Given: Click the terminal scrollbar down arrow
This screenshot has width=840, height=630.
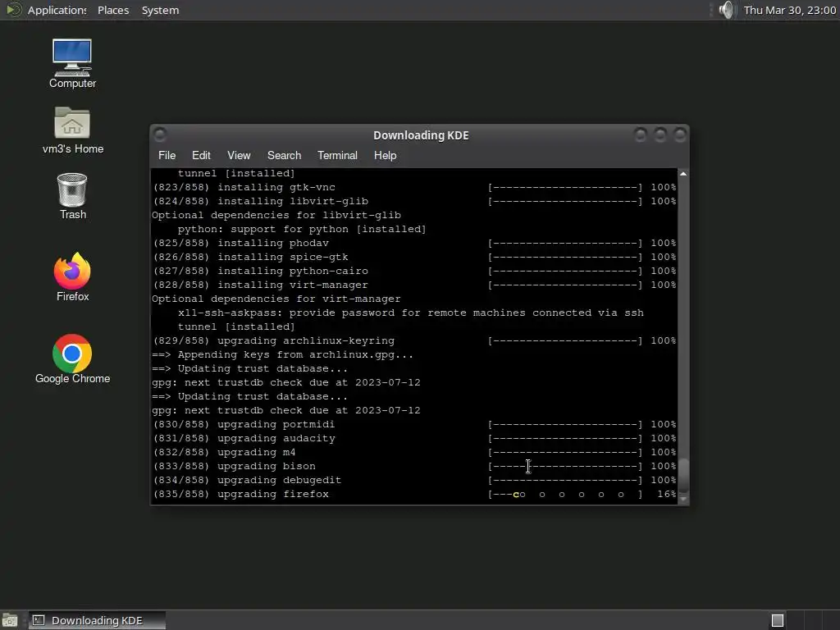Looking at the screenshot, I should tap(683, 499).
